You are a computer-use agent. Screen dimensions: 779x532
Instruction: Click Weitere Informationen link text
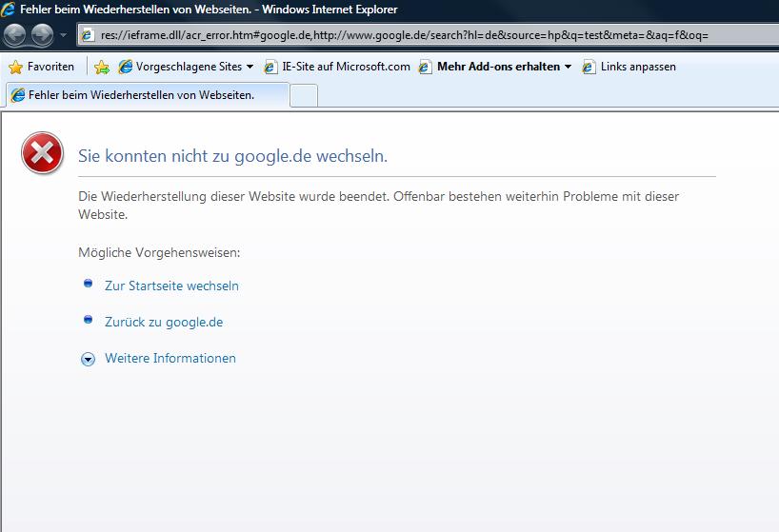click(x=170, y=358)
